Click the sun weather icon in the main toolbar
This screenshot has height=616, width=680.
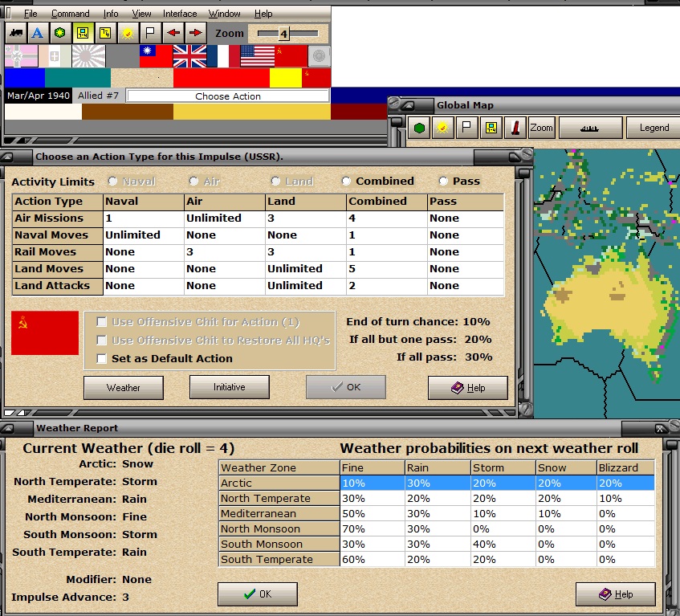click(128, 33)
